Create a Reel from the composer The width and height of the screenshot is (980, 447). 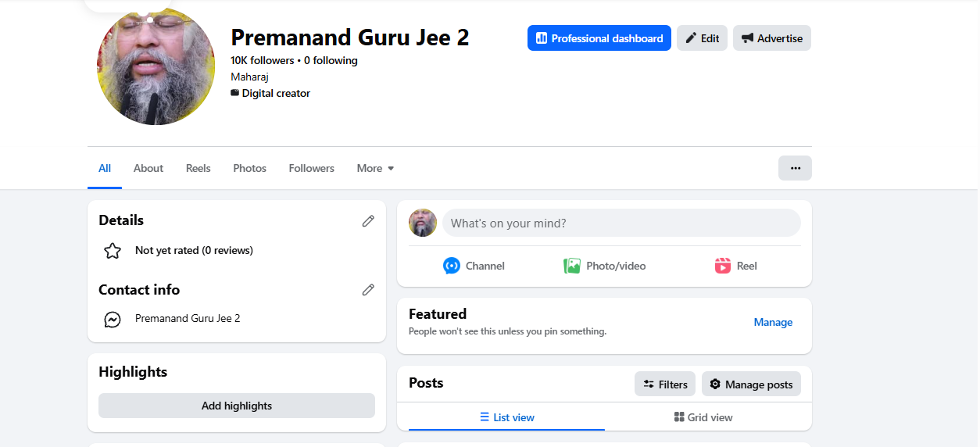[735, 266]
